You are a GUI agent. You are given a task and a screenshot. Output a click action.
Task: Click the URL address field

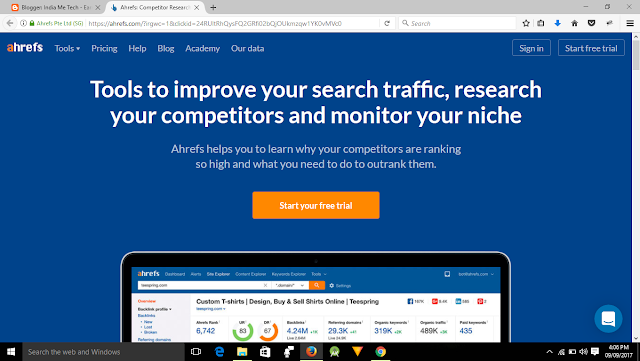(233, 23)
